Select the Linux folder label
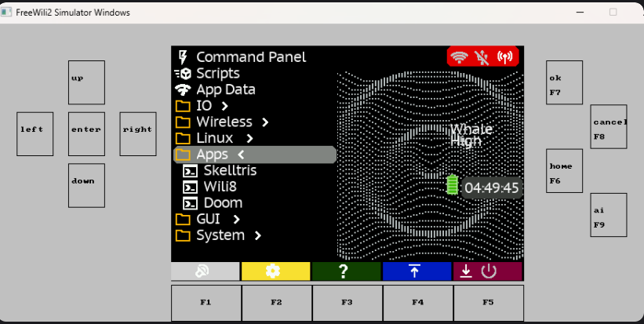The width and height of the screenshot is (644, 324). click(215, 138)
